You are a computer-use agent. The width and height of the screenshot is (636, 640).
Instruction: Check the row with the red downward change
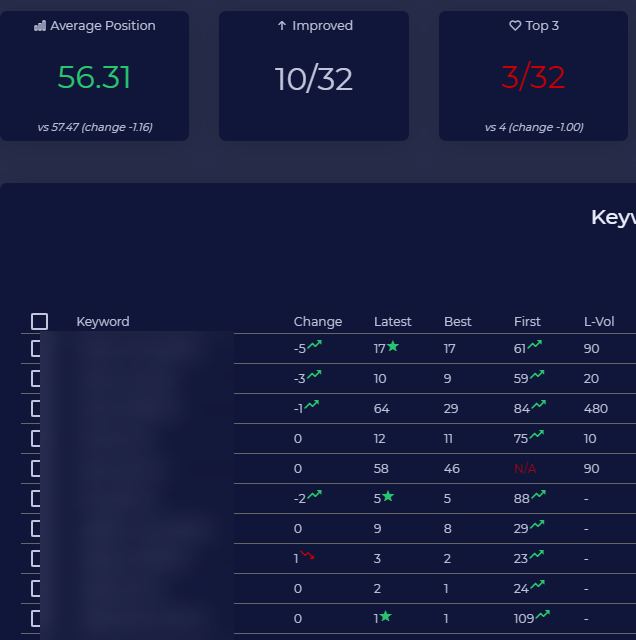tap(36, 559)
